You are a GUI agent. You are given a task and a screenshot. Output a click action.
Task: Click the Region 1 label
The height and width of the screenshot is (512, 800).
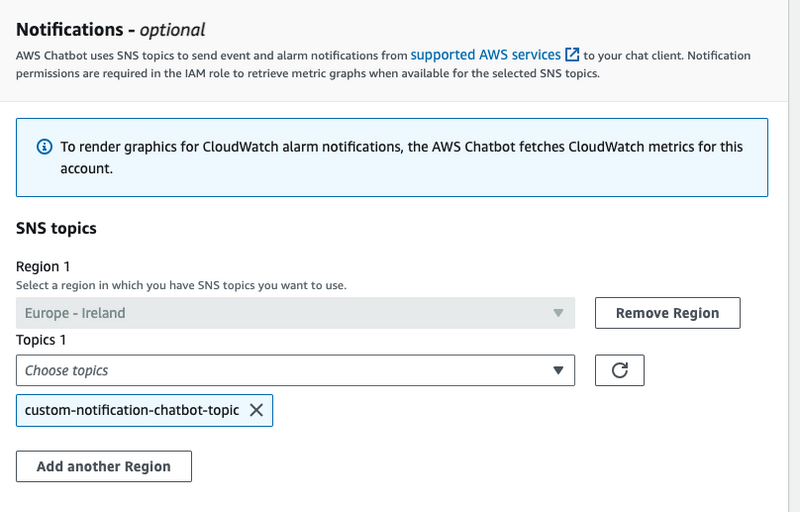pyautogui.click(x=43, y=266)
